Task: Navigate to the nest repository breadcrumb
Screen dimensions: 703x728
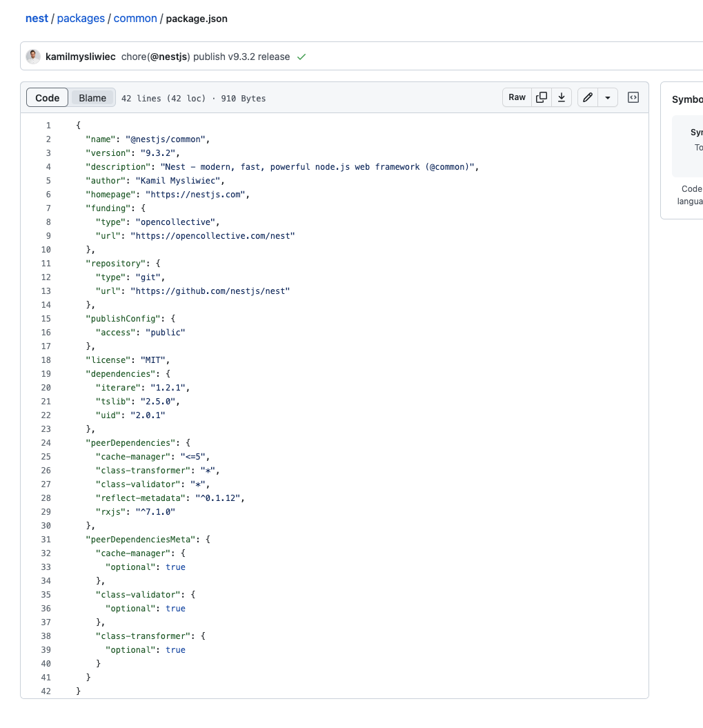Action: click(x=37, y=18)
